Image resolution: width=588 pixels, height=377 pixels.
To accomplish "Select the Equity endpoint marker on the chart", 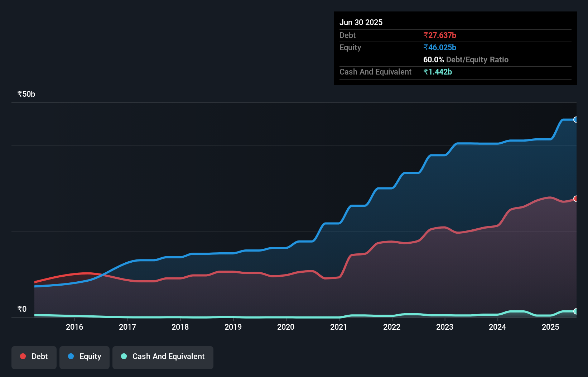I will pos(575,120).
